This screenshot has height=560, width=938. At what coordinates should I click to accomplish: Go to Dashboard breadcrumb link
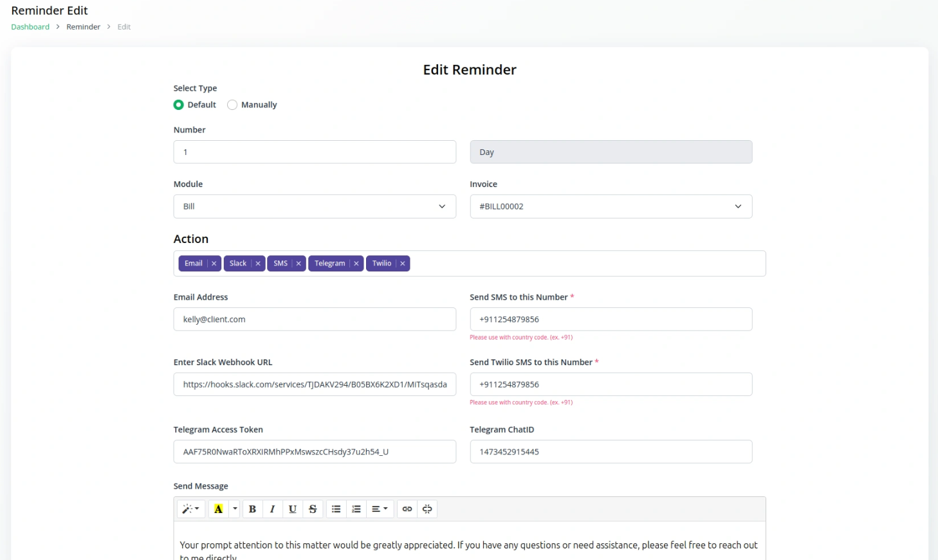pos(30,27)
